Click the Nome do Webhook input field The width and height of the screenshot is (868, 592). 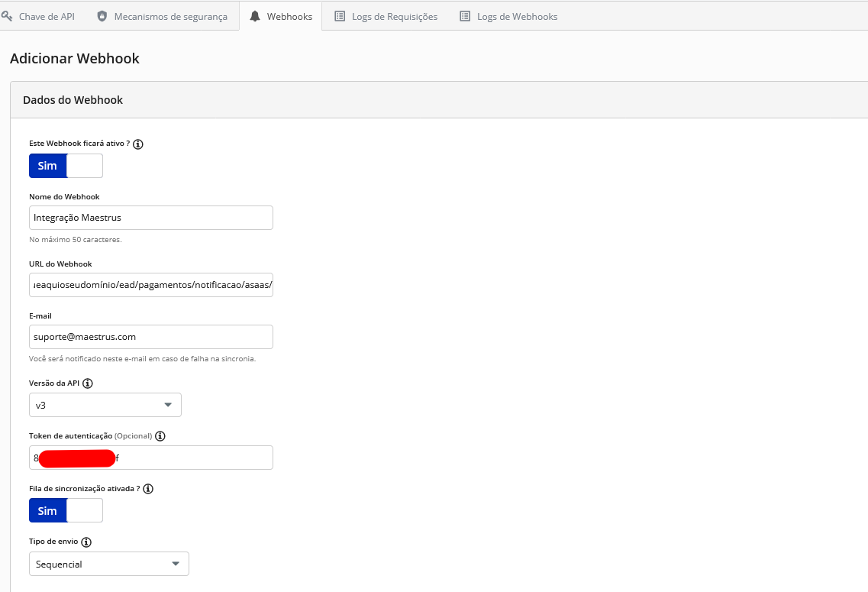(x=151, y=218)
